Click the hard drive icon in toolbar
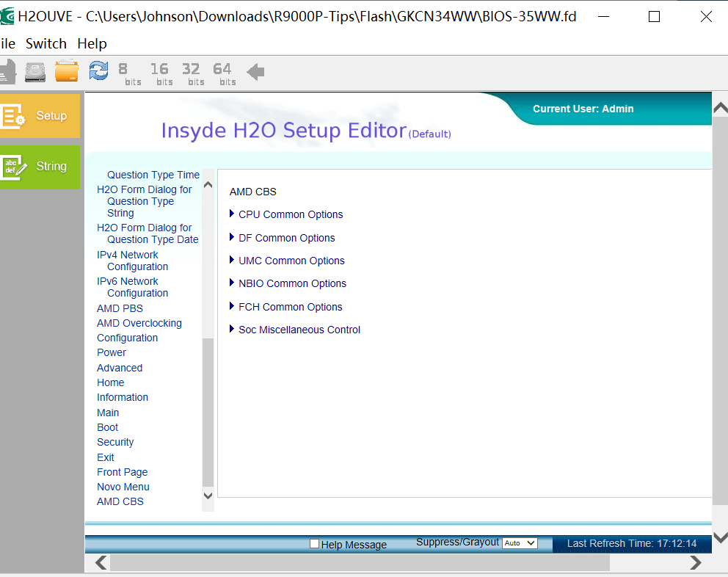Screen dimensions: 728x577 35,72
